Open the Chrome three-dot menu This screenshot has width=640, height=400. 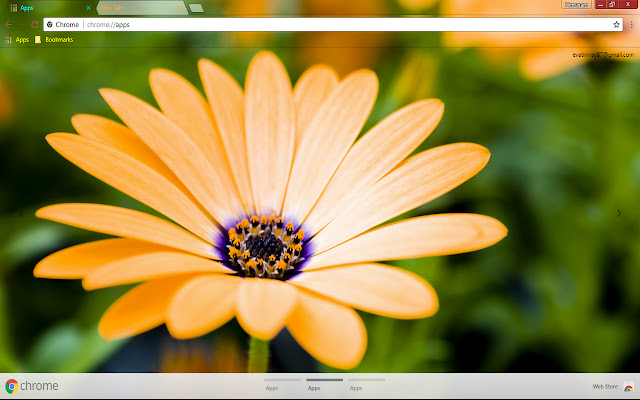631,24
